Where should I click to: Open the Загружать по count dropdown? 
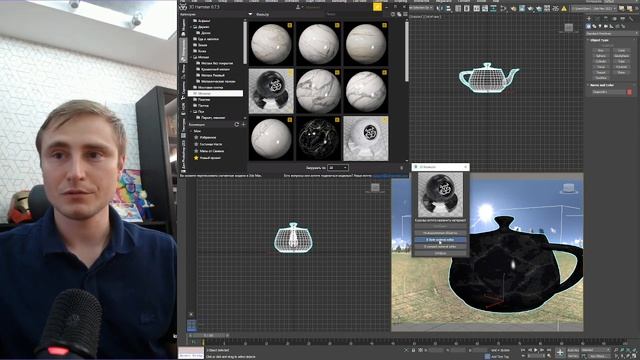point(338,167)
